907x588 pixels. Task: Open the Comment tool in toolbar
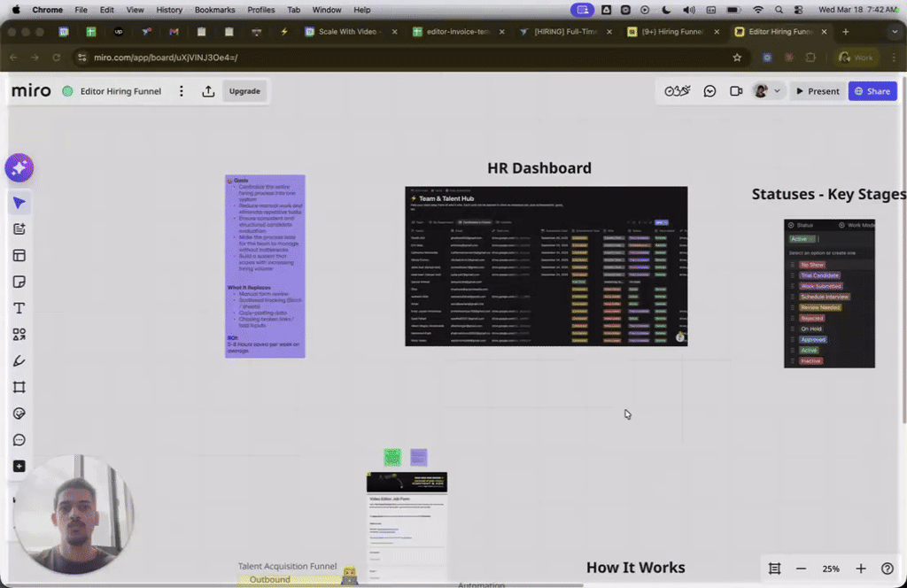[x=19, y=440]
